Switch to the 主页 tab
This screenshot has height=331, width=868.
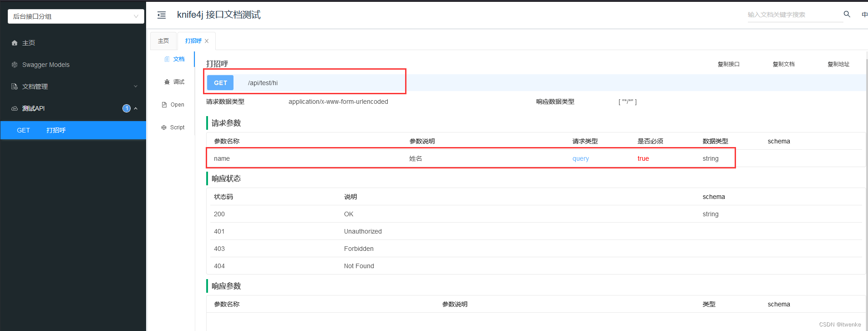[163, 41]
